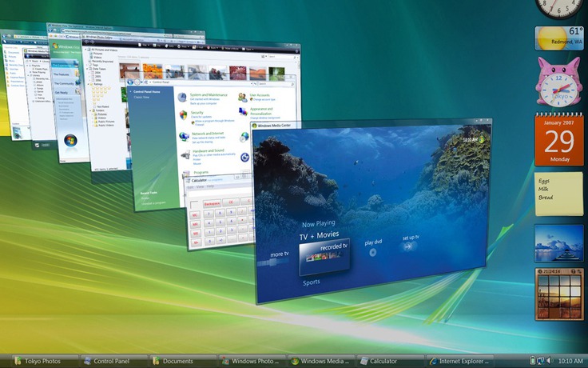Click Calculator's Backspace button
Viewport: 588px width, 368px height.
[x=213, y=203]
